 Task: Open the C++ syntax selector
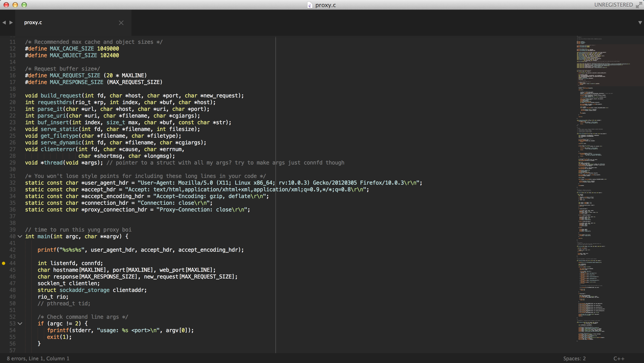[x=619, y=359]
